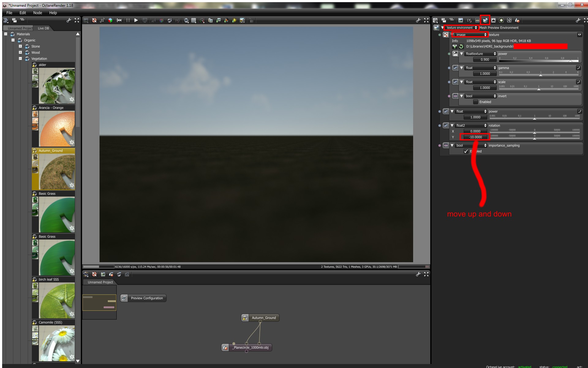Click the environment icon in inspector toolbar
Viewport: 588px width, 368px height.
pyautogui.click(x=485, y=20)
